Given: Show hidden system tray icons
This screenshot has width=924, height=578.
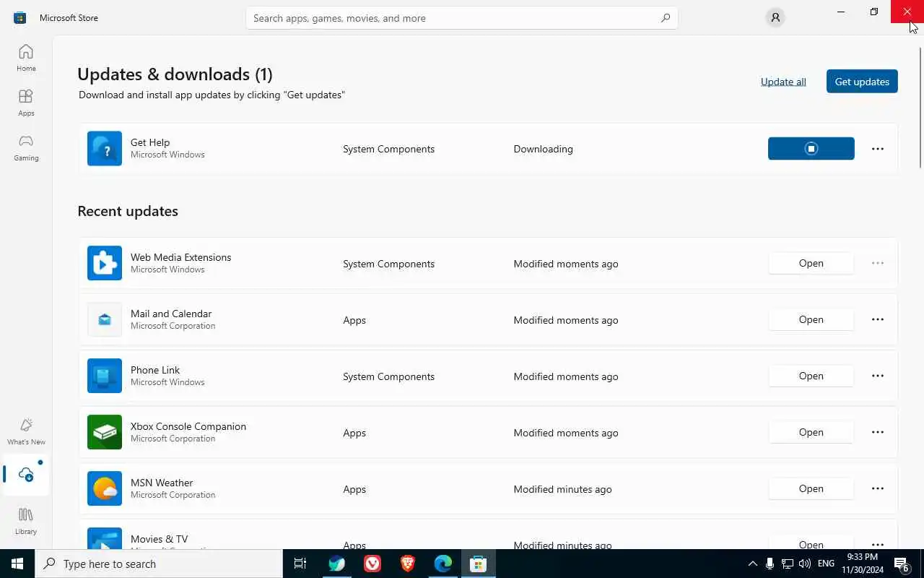Looking at the screenshot, I should [x=753, y=564].
